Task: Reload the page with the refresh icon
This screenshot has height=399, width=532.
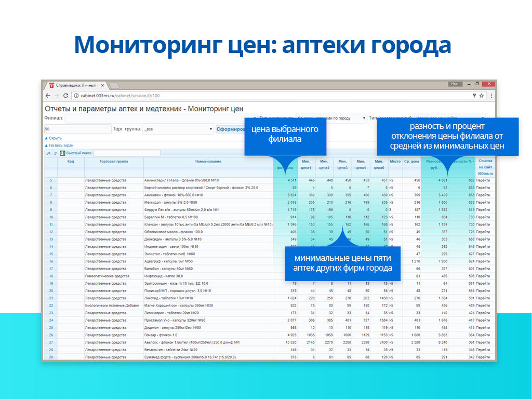Action: (66, 96)
